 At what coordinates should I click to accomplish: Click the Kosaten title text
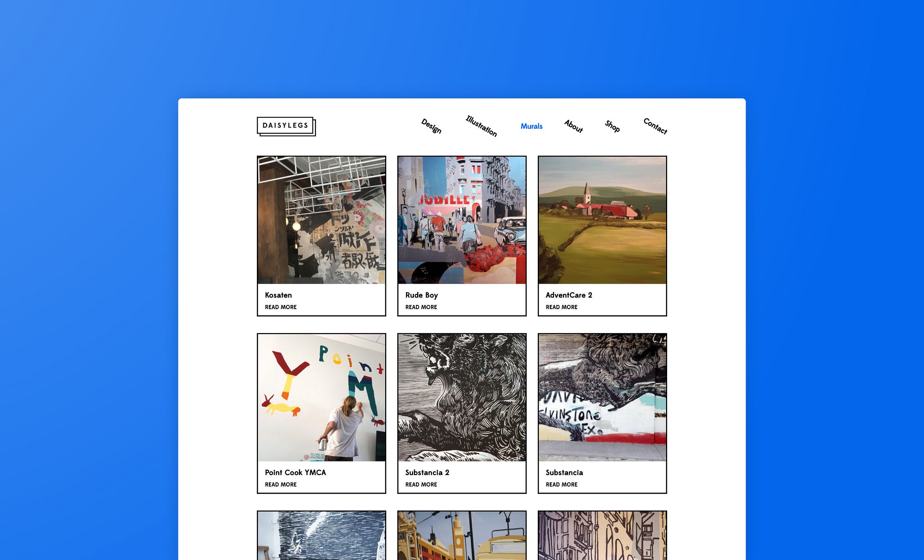[x=278, y=295]
